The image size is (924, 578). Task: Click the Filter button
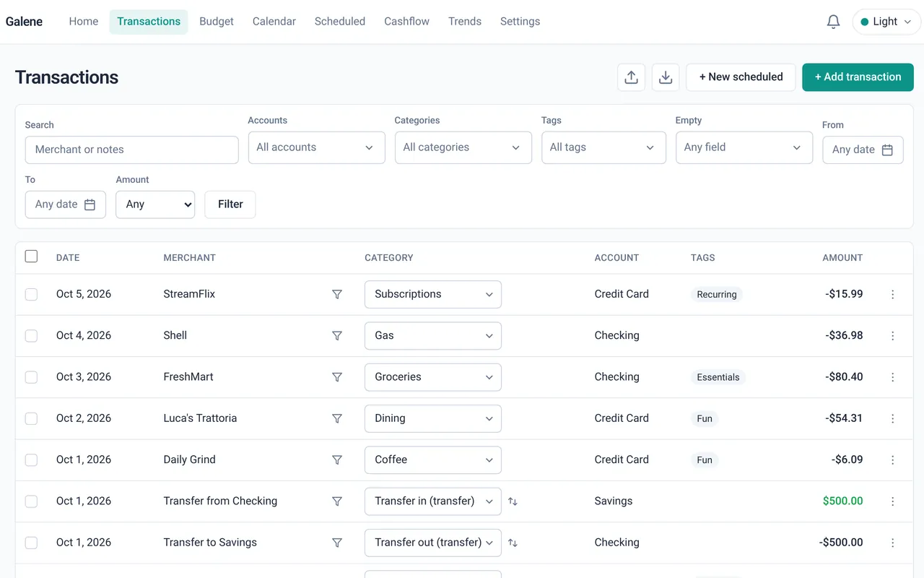230,204
